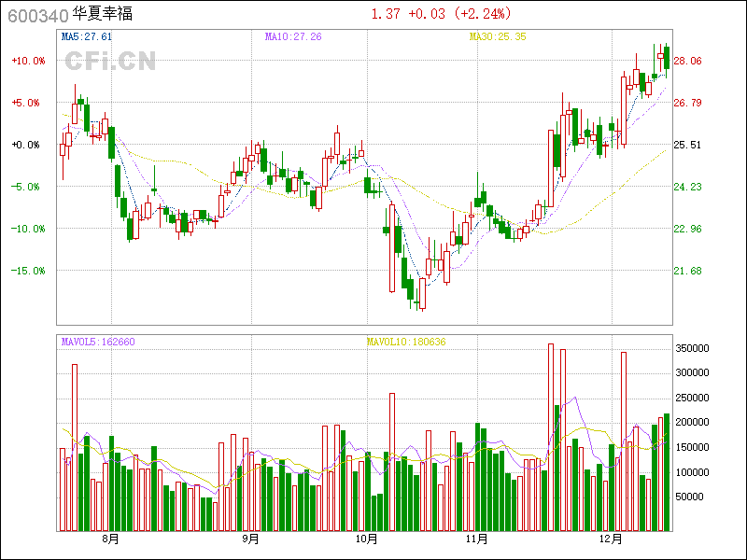Screen dimensions: 747x560
Task: Click the 25.51 price label
Action: pyautogui.click(x=687, y=145)
